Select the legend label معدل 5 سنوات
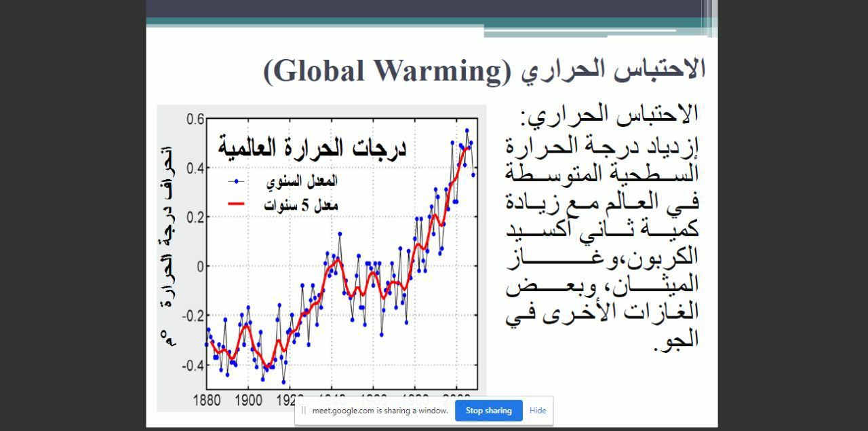Image resolution: width=868 pixels, height=431 pixels. [x=301, y=205]
